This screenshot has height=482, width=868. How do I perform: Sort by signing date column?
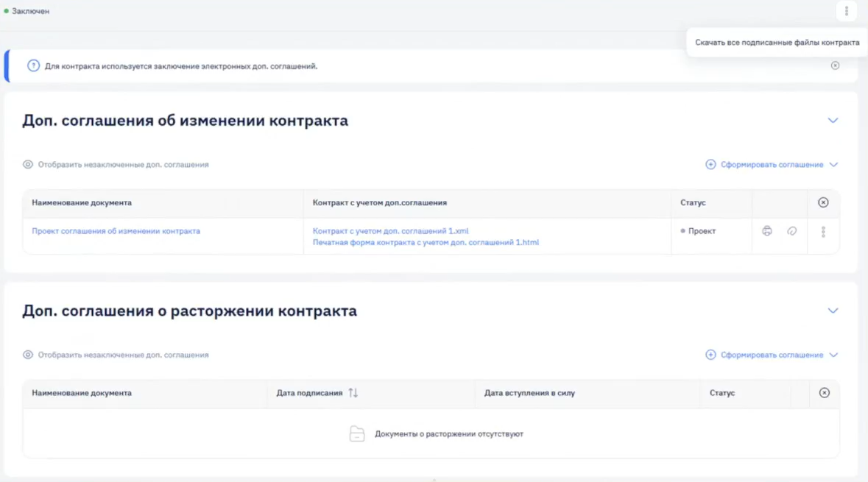[x=353, y=393]
